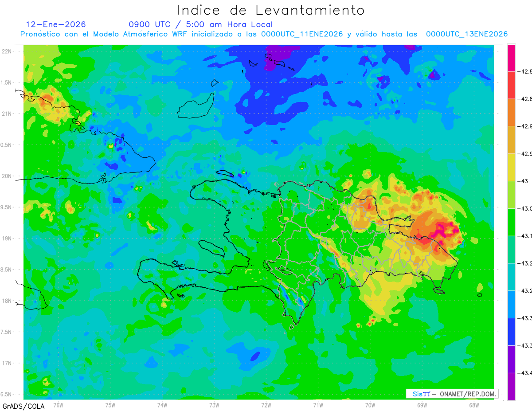
Task: Select the date text '12-Ene-2026'
Action: [x=56, y=24]
